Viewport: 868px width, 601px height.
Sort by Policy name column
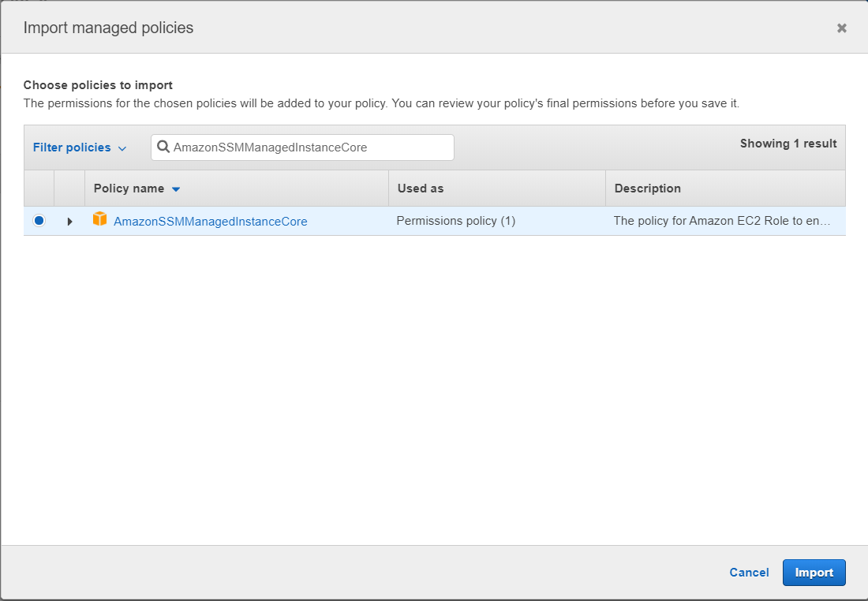click(x=137, y=189)
